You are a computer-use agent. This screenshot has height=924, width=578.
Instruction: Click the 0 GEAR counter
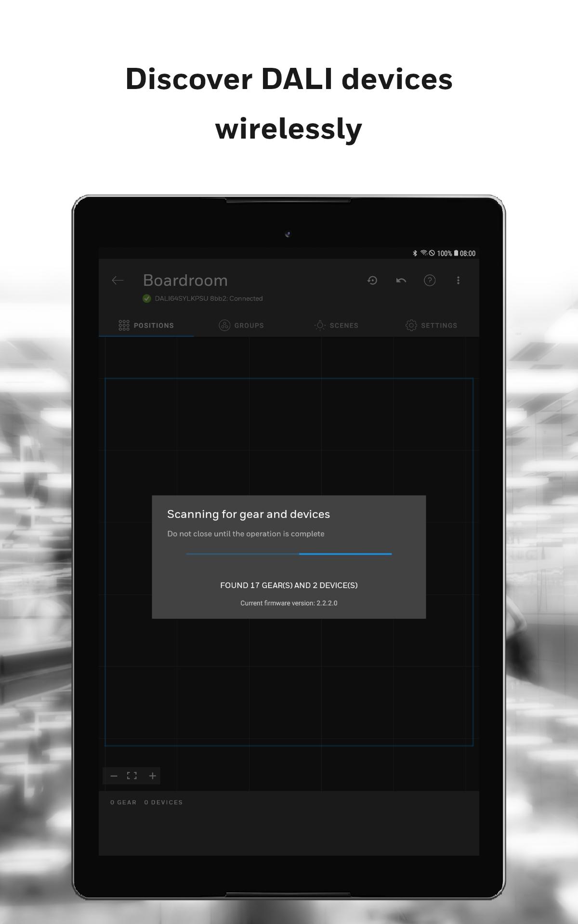click(x=123, y=802)
